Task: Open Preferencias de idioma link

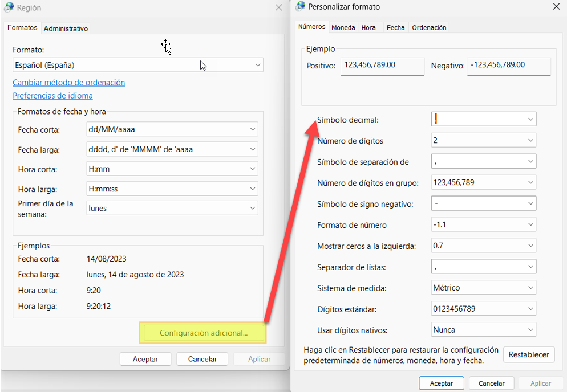Action: click(52, 96)
